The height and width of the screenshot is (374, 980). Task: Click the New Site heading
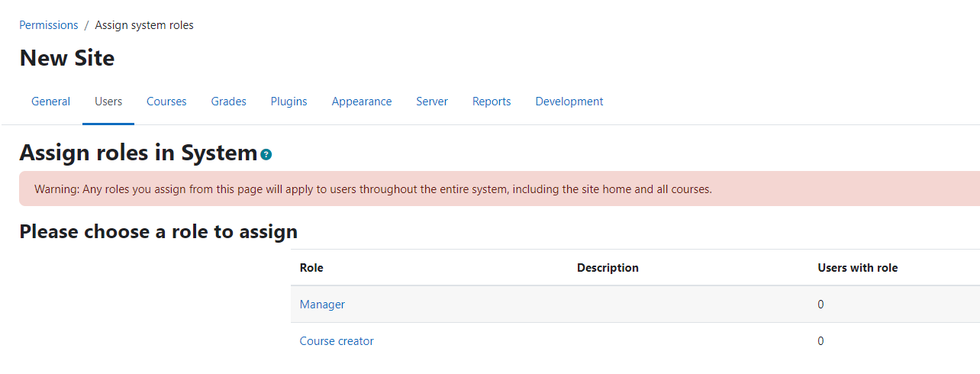click(67, 58)
